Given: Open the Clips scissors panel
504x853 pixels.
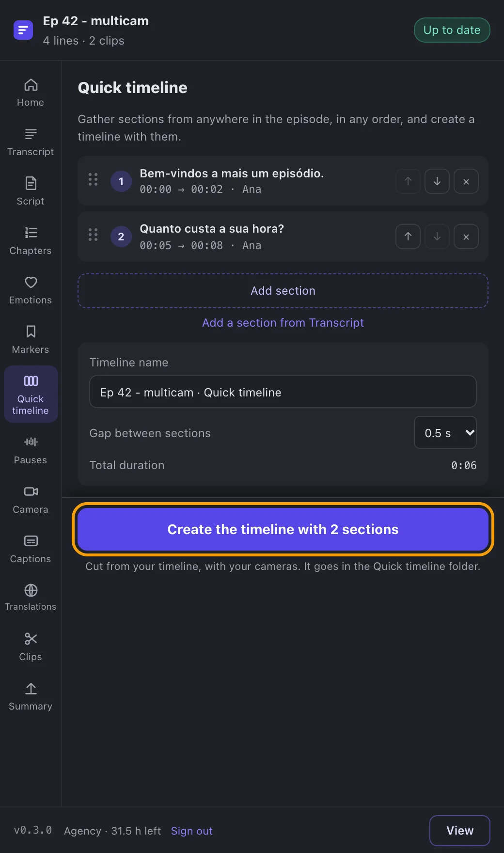Looking at the screenshot, I should [x=31, y=648].
